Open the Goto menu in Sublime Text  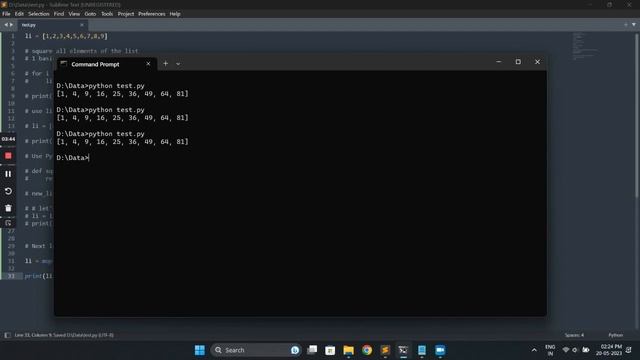point(90,14)
